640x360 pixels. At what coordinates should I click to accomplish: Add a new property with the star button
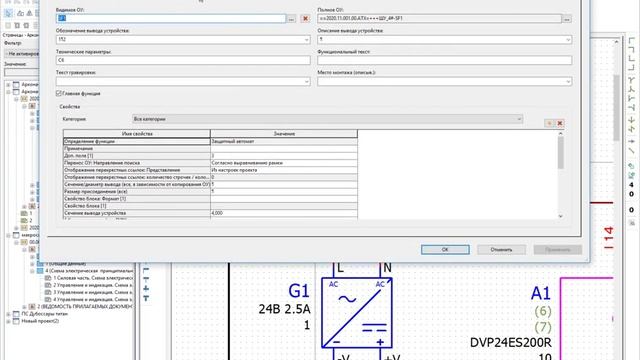[x=549, y=123]
